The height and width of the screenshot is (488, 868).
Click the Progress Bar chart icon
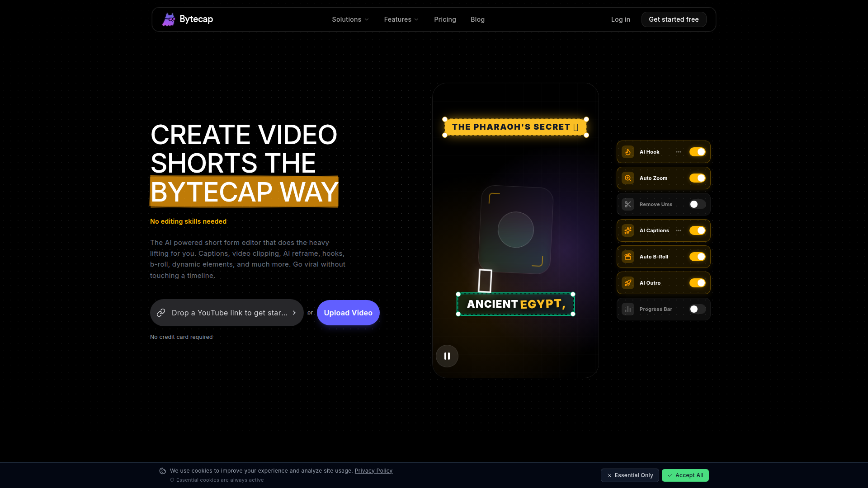pos(628,309)
